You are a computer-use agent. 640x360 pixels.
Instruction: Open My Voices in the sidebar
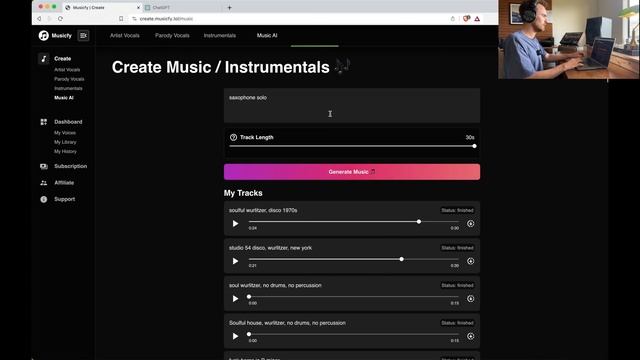(65, 133)
